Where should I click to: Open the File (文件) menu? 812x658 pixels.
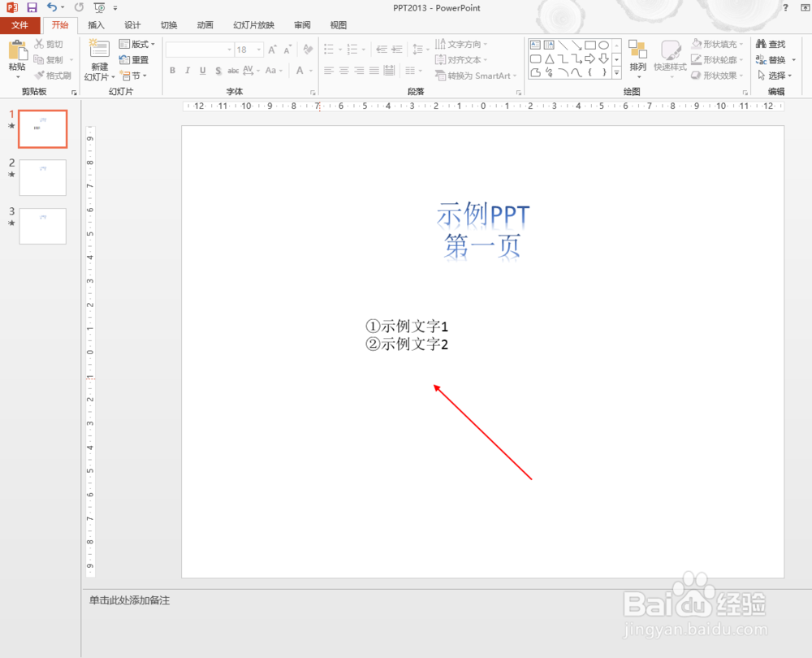click(x=20, y=25)
